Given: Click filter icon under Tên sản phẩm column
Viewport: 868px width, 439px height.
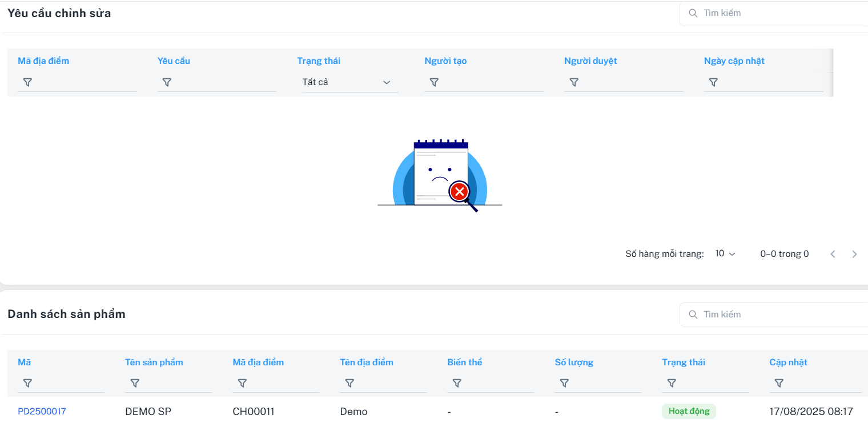Looking at the screenshot, I should [135, 383].
